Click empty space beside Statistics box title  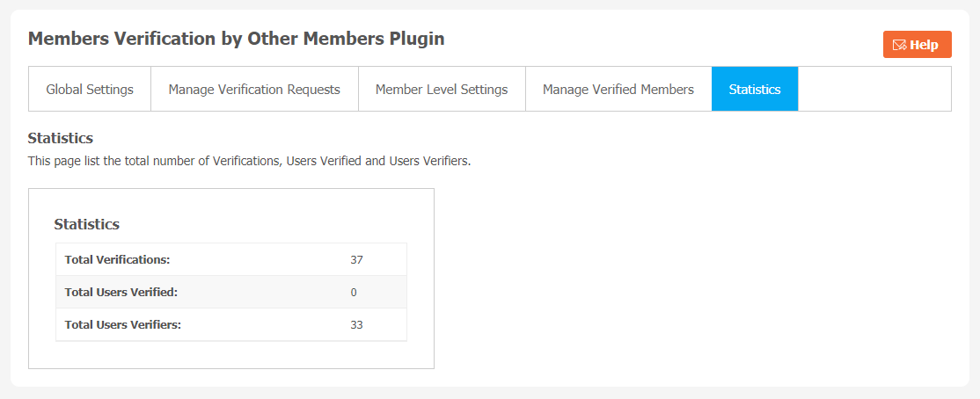tap(262, 224)
